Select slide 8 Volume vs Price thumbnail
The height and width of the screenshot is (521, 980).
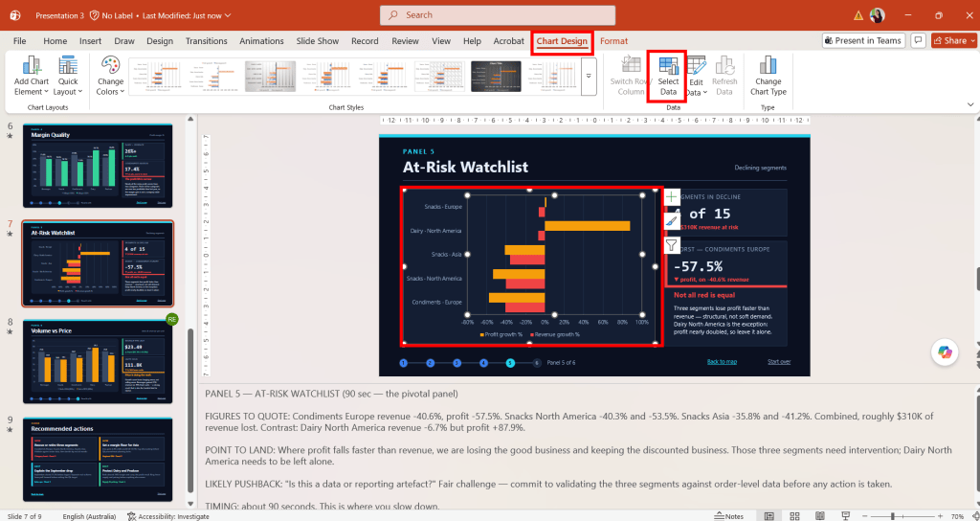pos(99,361)
